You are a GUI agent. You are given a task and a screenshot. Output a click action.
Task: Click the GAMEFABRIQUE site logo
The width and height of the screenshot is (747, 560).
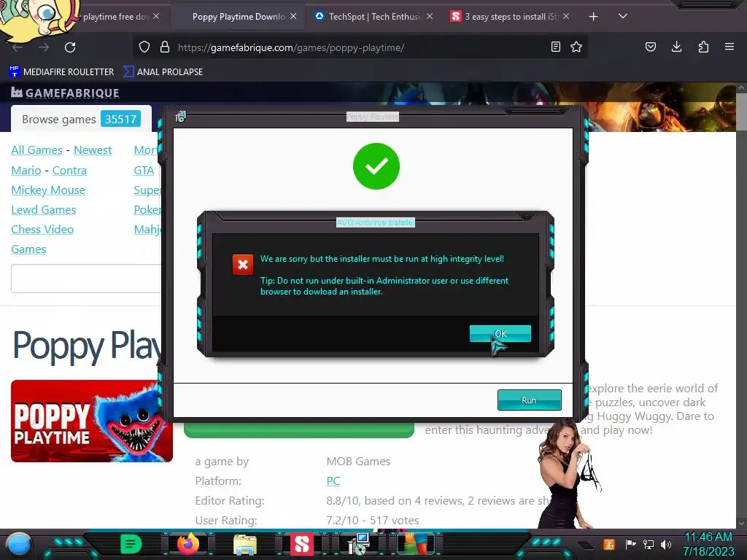tap(65, 93)
